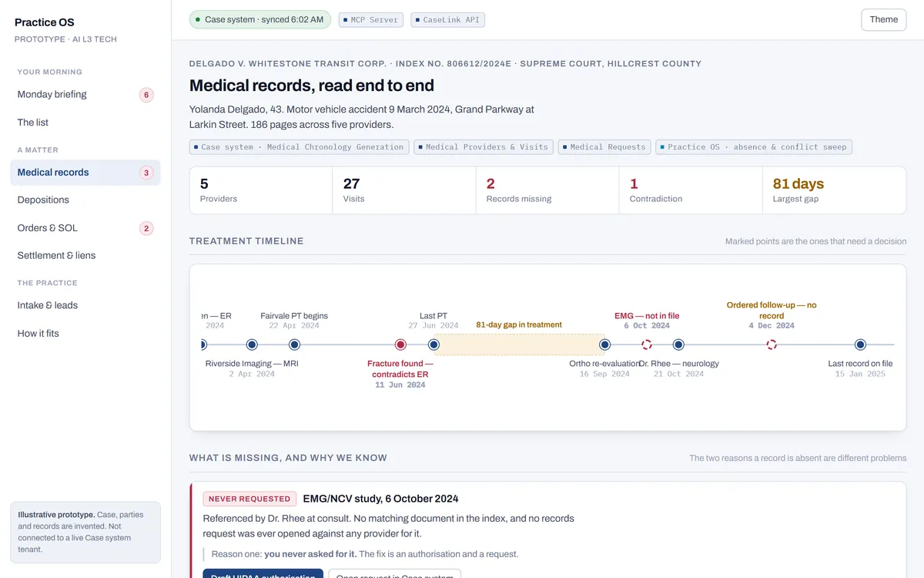This screenshot has height=578, width=924.
Task: Click the Medical records badge 3
Action: (x=146, y=173)
